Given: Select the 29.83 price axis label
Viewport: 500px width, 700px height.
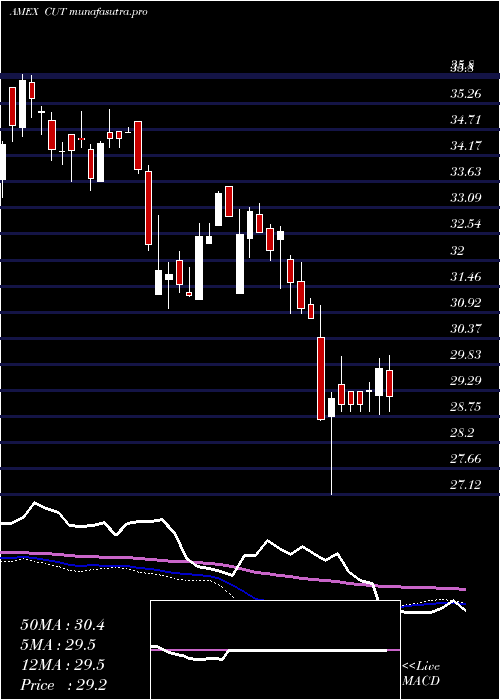Looking at the screenshot, I should (465, 354).
